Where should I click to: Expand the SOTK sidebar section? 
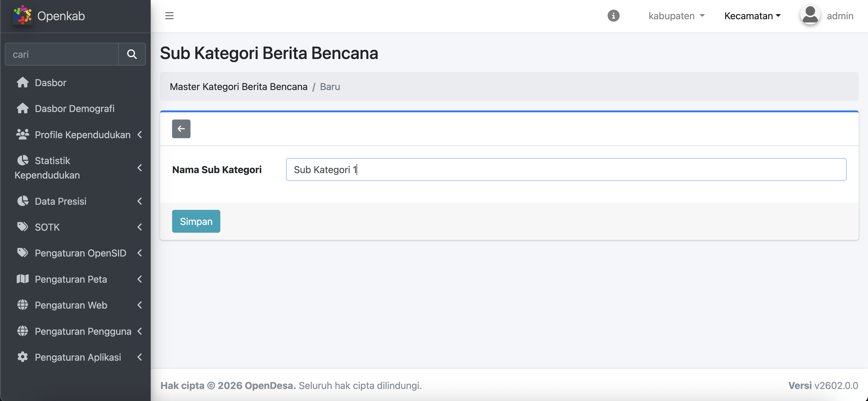tap(47, 227)
